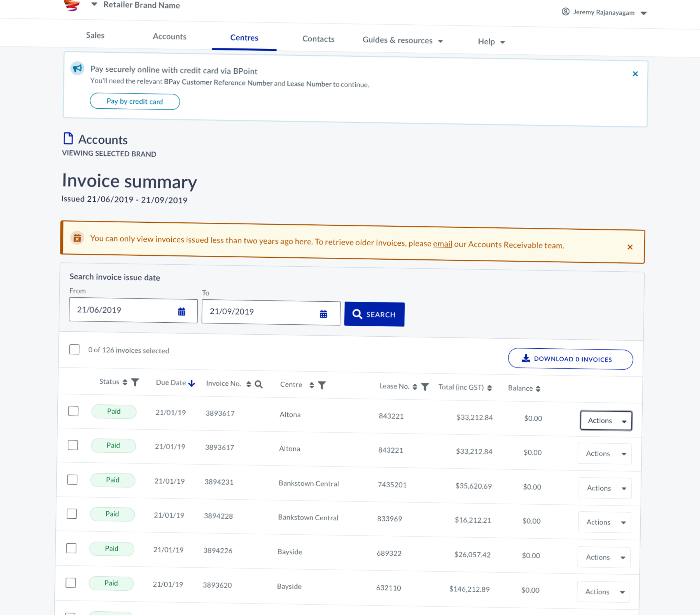The image size is (700, 615).
Task: Open the Contacts tab
Action: point(318,39)
